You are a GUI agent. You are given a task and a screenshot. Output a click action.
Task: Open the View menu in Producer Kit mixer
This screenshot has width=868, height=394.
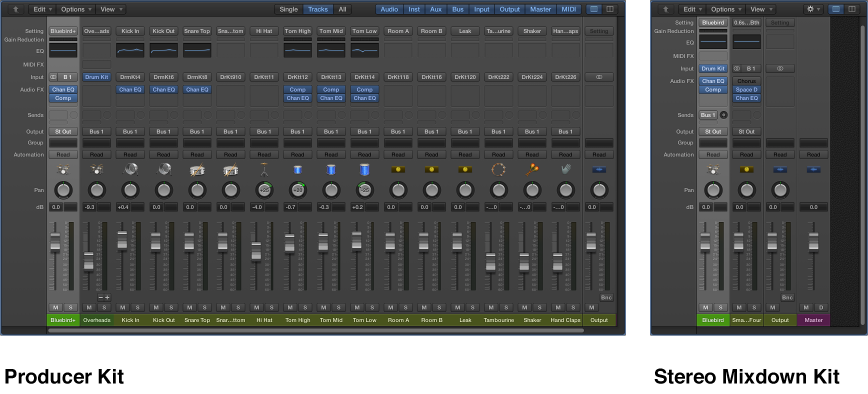point(111,9)
